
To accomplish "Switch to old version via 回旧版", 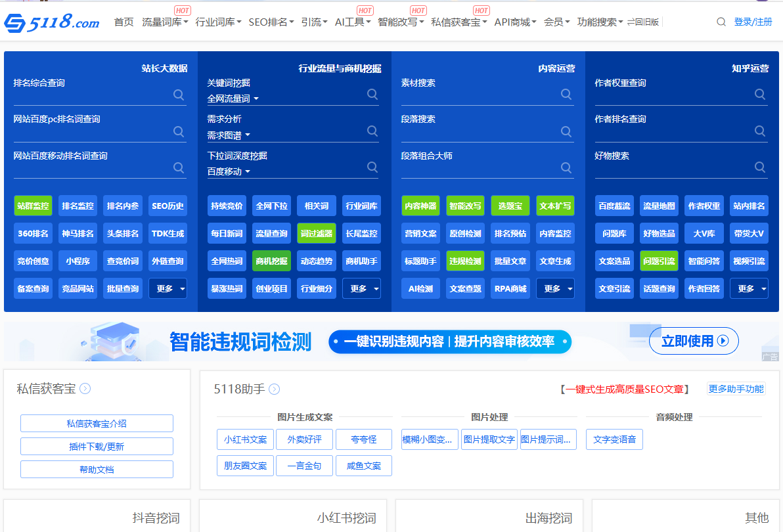I will point(643,22).
